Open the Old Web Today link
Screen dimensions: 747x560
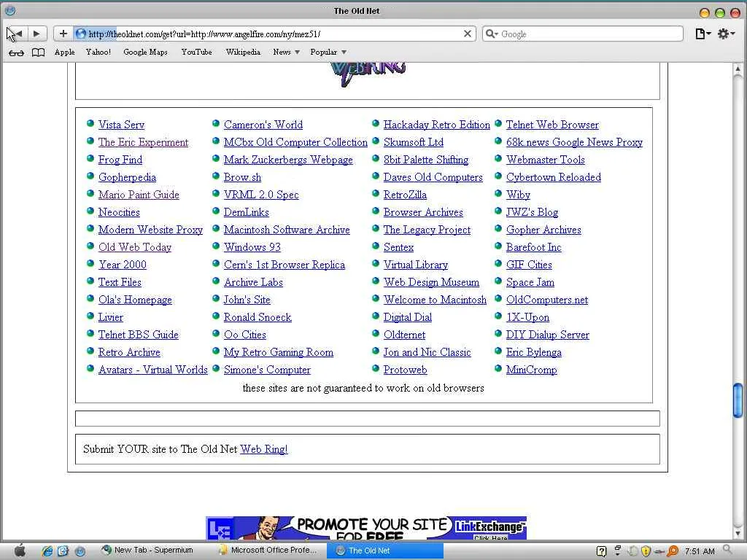135,247
